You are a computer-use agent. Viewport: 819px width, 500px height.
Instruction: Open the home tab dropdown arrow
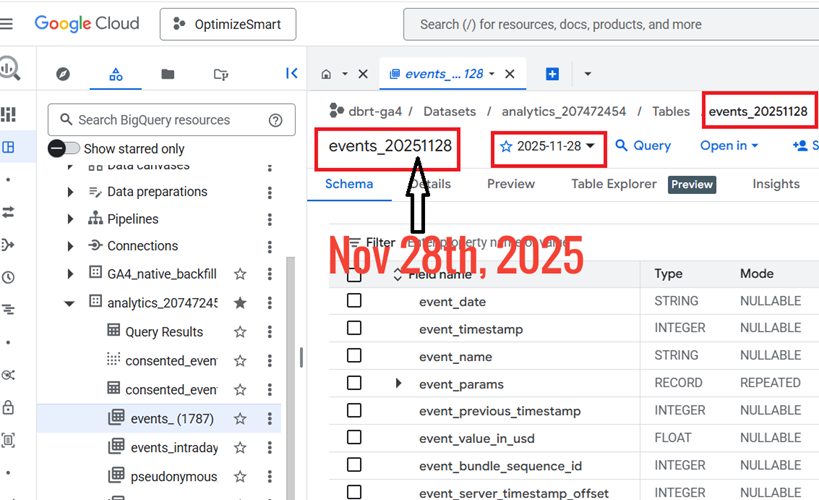[345, 74]
